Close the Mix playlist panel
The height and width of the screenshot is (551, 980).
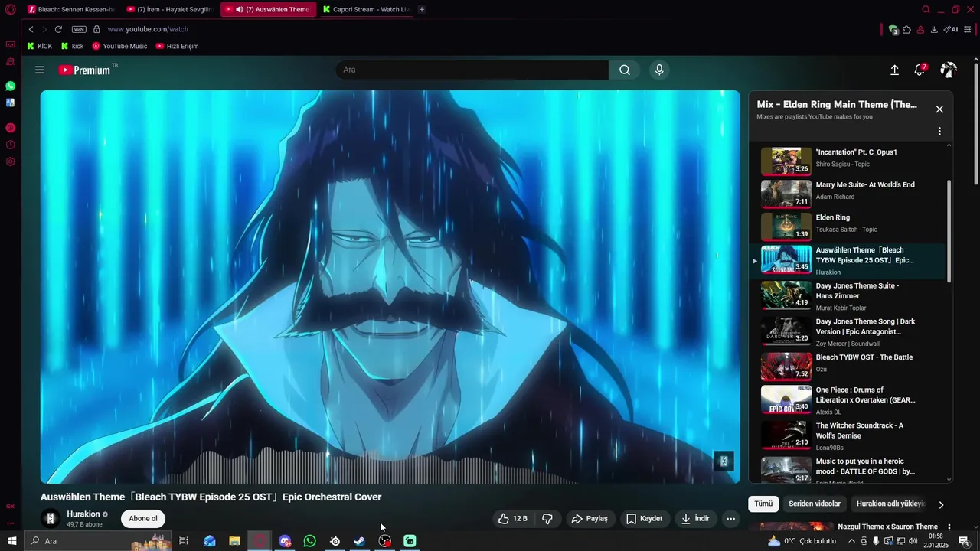(939, 109)
